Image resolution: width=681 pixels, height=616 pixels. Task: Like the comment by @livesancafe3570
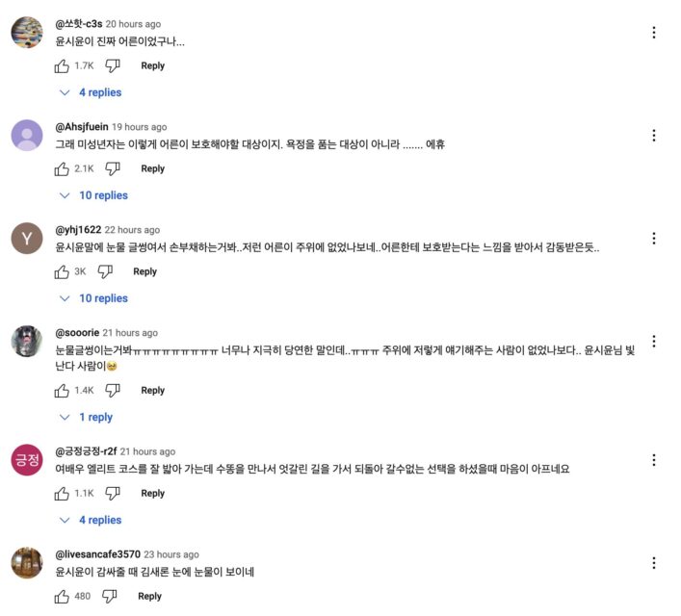63,596
